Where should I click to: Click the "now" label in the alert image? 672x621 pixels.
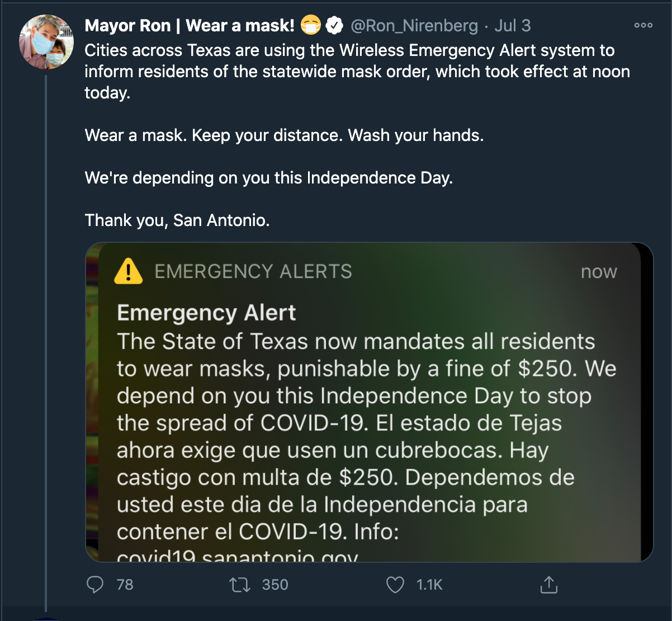click(x=599, y=272)
